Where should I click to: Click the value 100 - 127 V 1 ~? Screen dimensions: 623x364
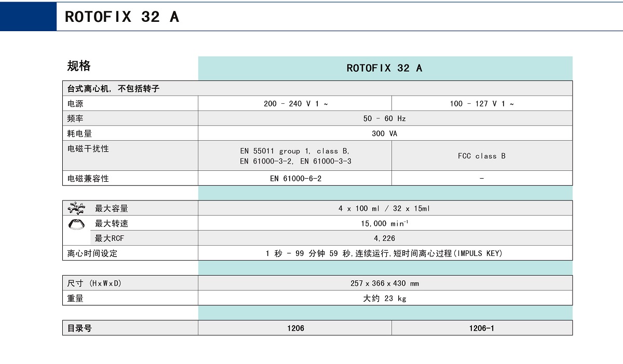[x=482, y=104]
